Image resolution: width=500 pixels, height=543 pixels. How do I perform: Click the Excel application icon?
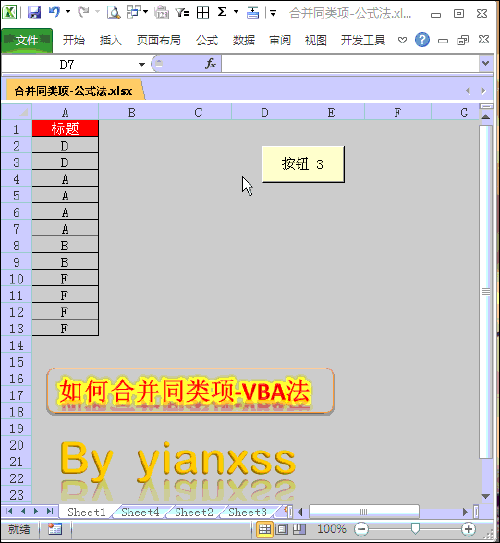[x=9, y=12]
